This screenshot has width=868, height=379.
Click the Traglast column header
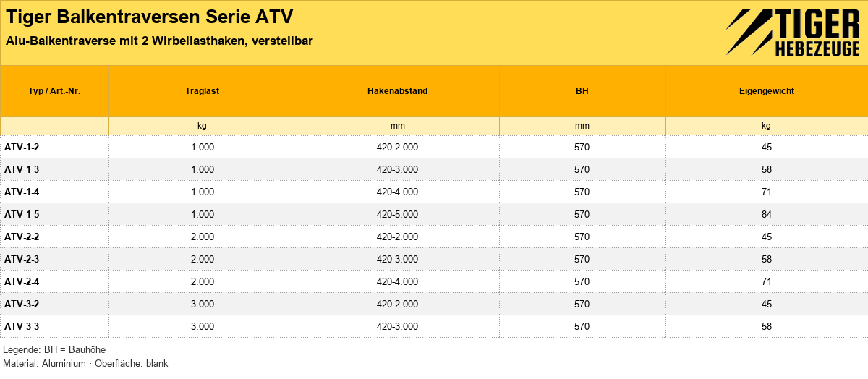pyautogui.click(x=203, y=91)
